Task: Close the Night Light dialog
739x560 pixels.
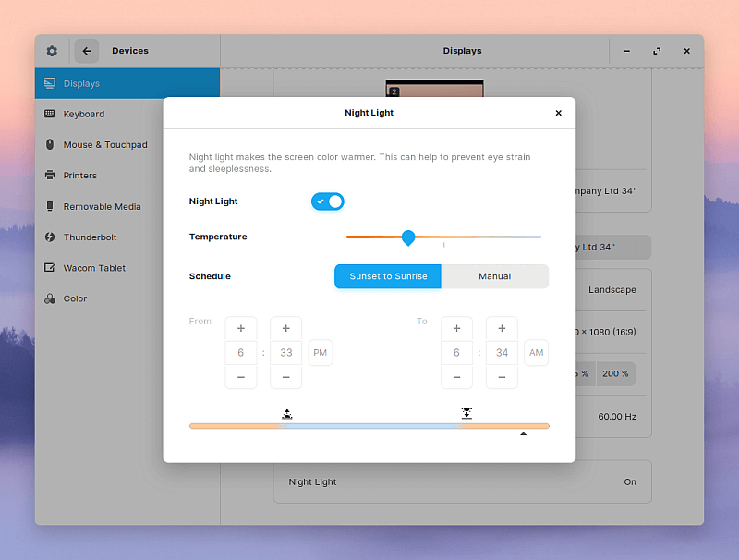Action: click(x=558, y=112)
